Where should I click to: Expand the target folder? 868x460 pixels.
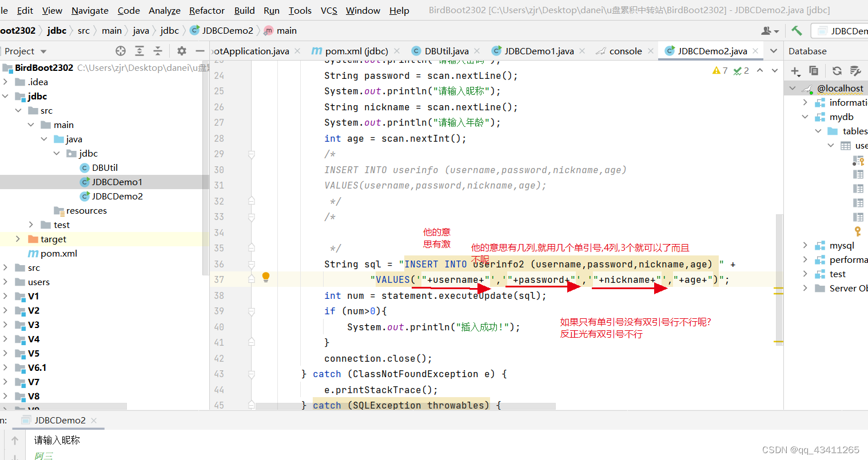18,239
